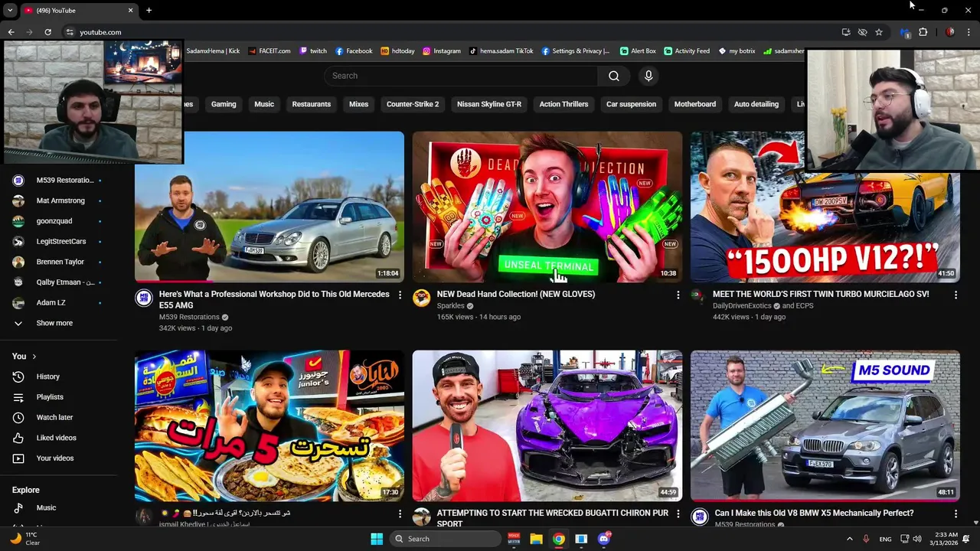Open the Alert Box bookmark
This screenshot has height=551, width=980.
[638, 51]
